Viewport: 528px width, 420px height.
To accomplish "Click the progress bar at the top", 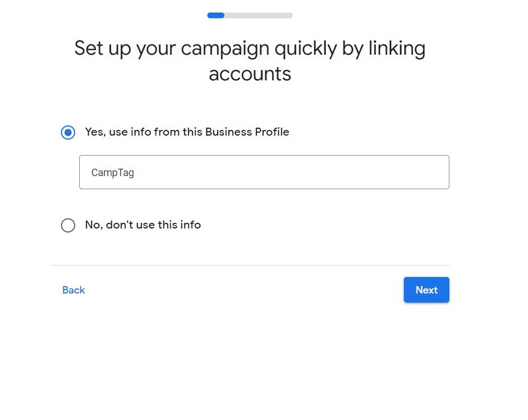I will [249, 15].
